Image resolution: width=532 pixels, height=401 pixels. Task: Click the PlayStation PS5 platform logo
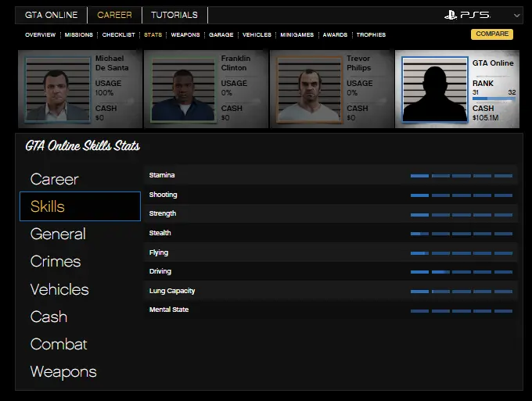[x=467, y=16]
